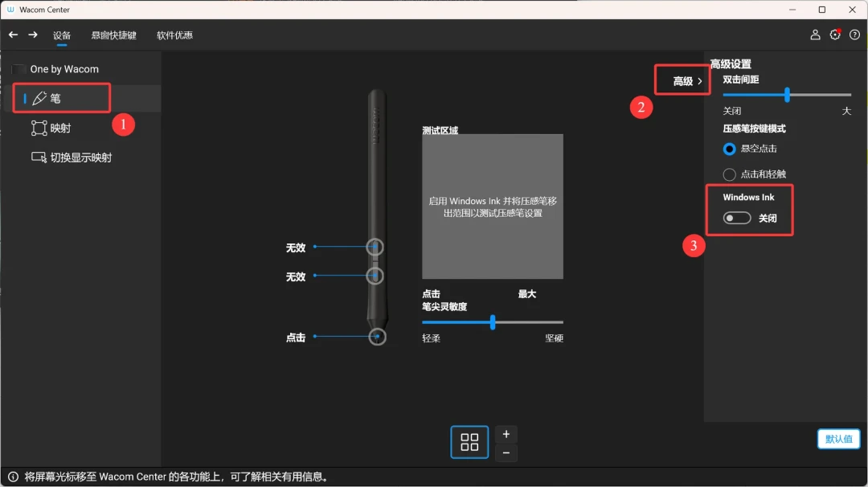This screenshot has height=487, width=868.
Task: Close the Wacom Center window
Action: click(x=853, y=10)
